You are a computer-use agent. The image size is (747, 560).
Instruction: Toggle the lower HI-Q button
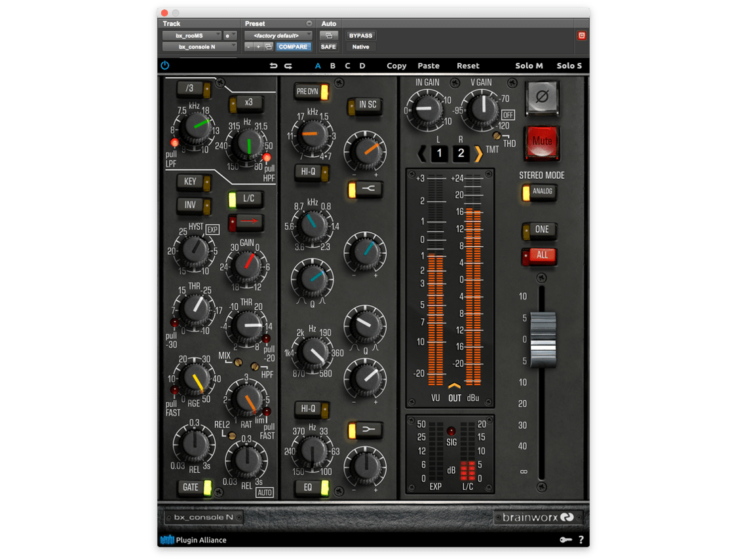pos(311,409)
